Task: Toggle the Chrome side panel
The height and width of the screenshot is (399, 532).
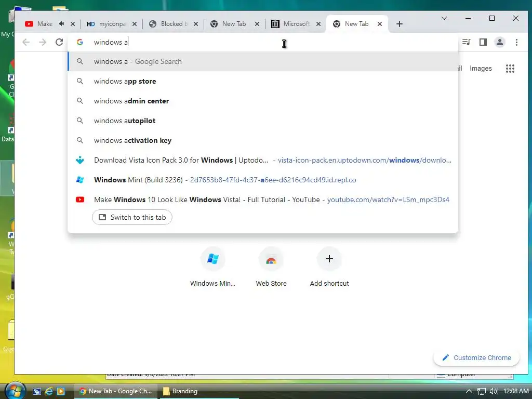Action: [483, 42]
